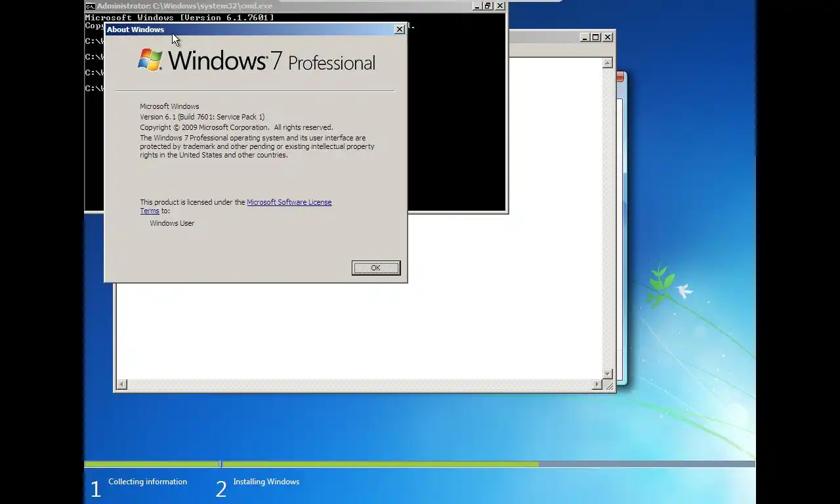Maximize the white background window

click(x=596, y=37)
